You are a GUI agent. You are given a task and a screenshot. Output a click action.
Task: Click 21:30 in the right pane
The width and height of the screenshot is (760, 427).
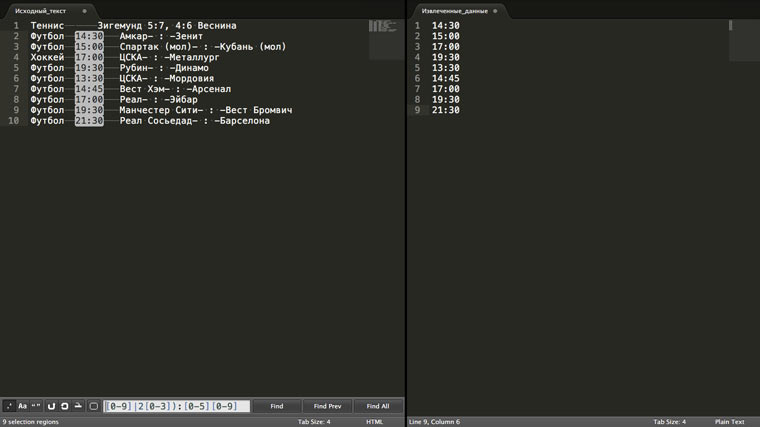445,110
